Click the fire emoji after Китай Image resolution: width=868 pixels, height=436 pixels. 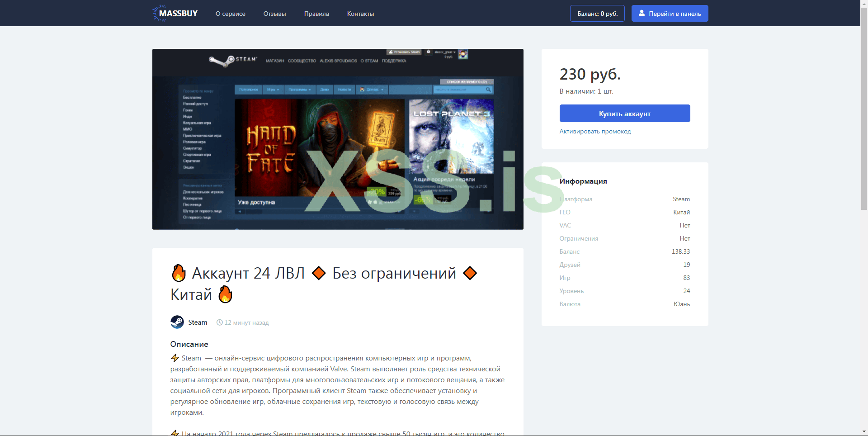[x=225, y=294]
